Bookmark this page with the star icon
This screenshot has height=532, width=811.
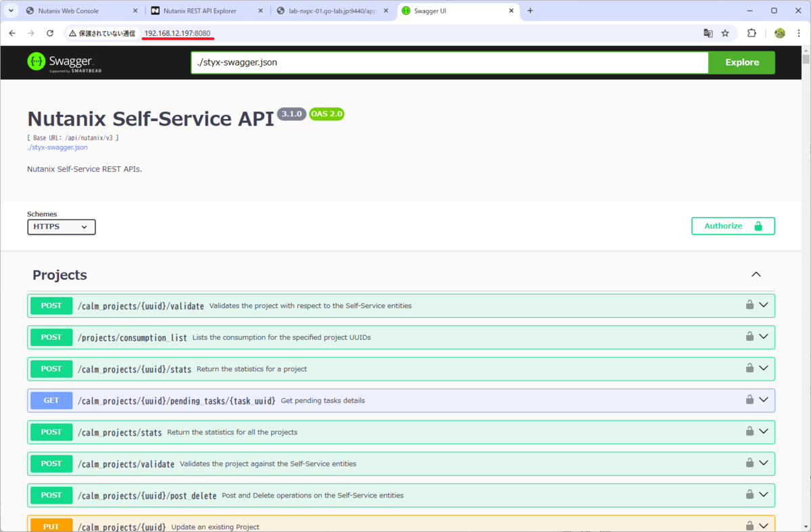pyautogui.click(x=725, y=33)
